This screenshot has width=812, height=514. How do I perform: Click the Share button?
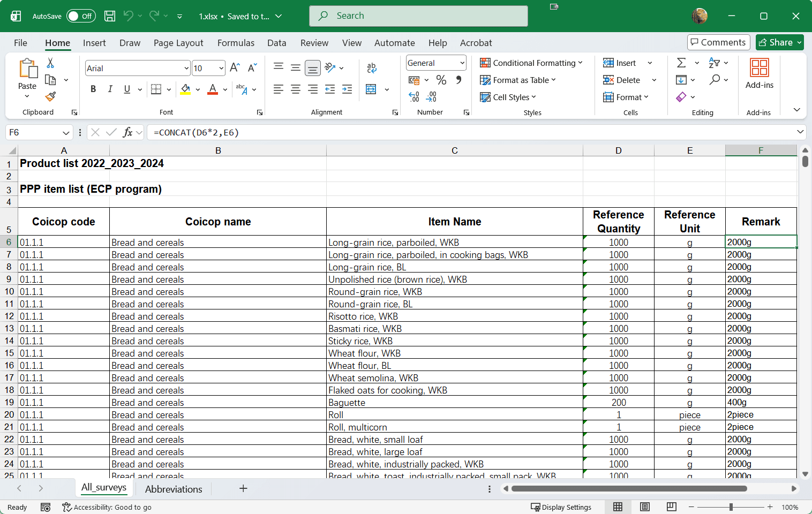(776, 42)
